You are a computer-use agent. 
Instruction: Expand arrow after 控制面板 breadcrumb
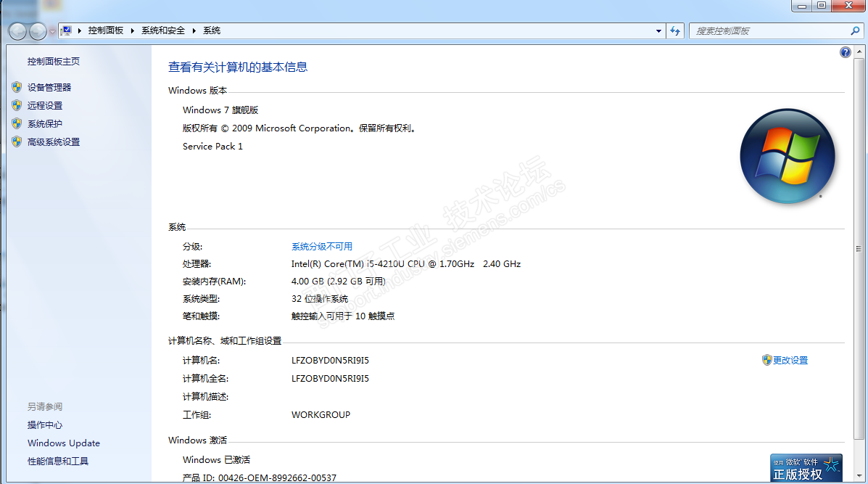(132, 30)
